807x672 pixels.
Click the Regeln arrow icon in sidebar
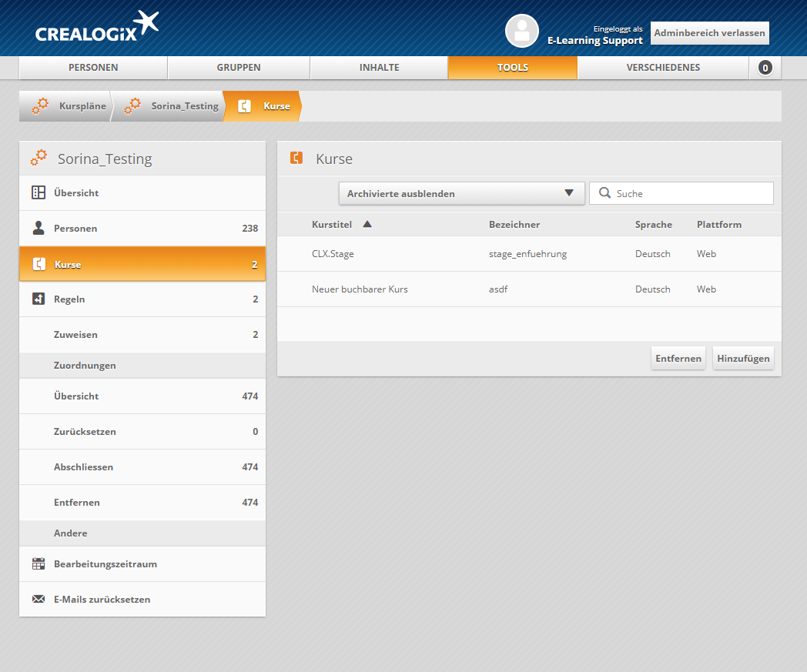(x=39, y=299)
